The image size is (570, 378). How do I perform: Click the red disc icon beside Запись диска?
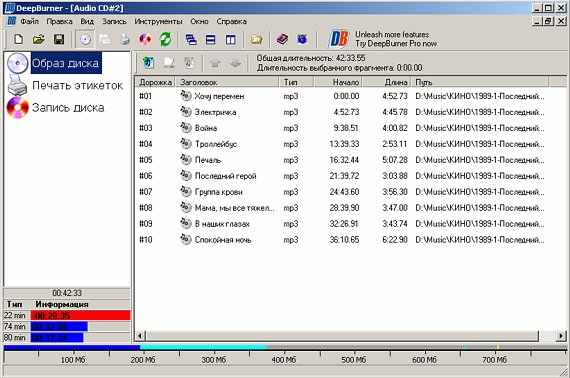coord(17,108)
